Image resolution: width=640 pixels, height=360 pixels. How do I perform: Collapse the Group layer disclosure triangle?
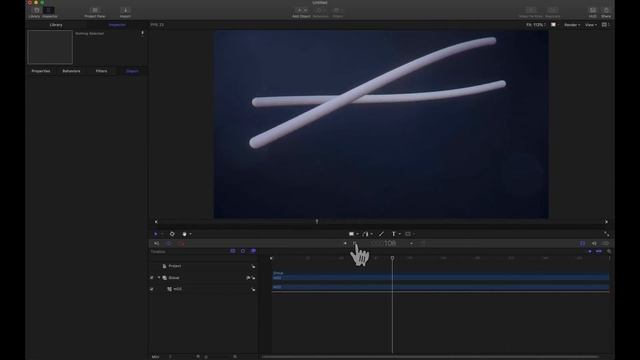click(159, 278)
